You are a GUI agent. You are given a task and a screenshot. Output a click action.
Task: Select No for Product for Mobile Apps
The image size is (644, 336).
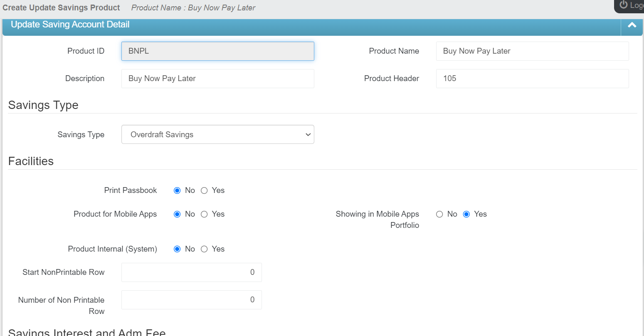(177, 214)
